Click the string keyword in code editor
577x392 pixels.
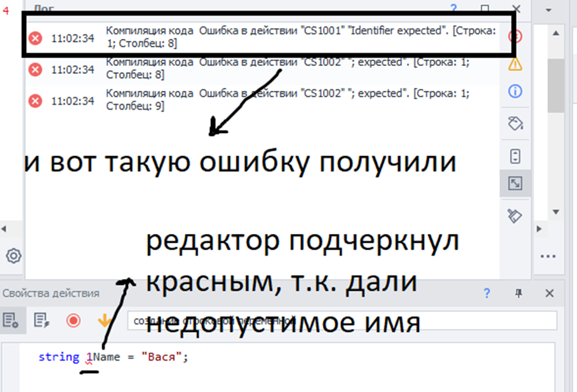point(59,357)
